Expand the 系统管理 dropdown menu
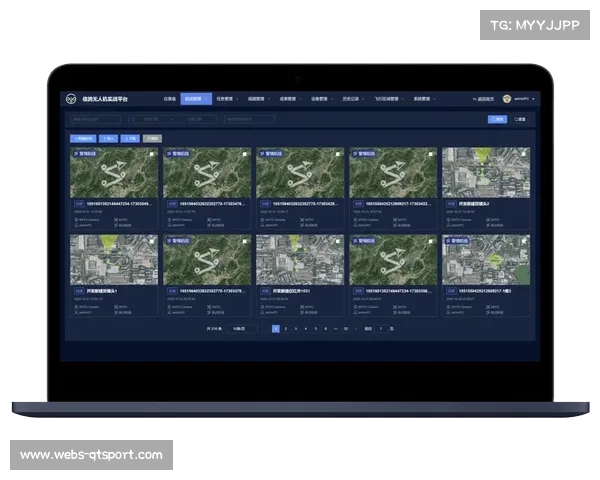Image resolution: width=600 pixels, height=480 pixels. [x=421, y=99]
